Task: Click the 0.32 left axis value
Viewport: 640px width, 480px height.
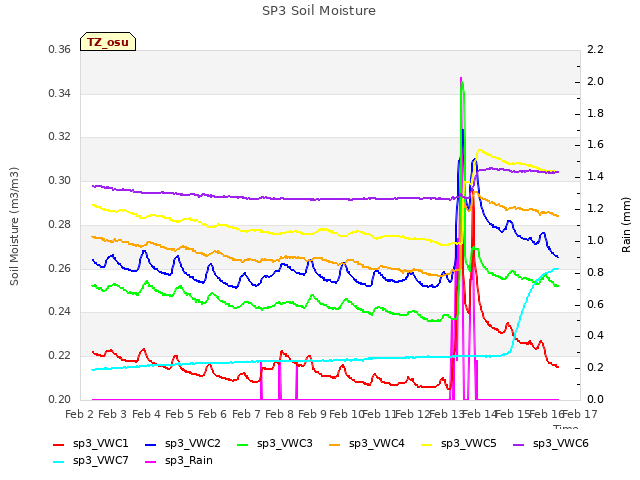Action: [x=60, y=136]
